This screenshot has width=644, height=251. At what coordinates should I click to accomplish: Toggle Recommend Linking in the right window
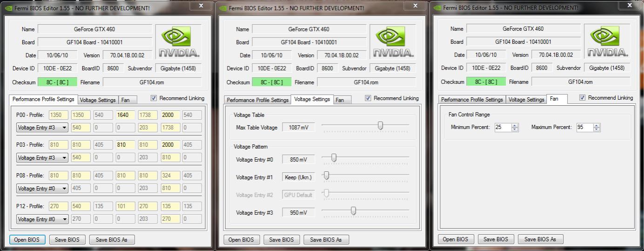click(583, 98)
